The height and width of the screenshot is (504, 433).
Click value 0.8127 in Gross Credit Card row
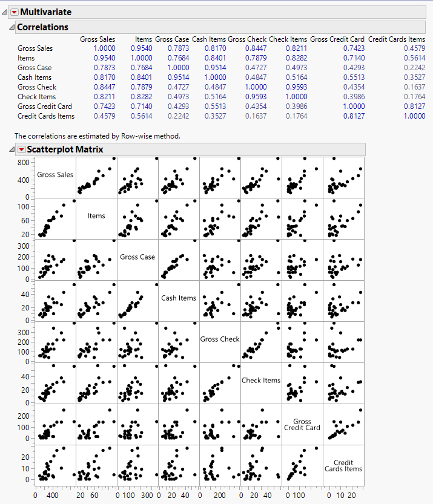pos(414,106)
